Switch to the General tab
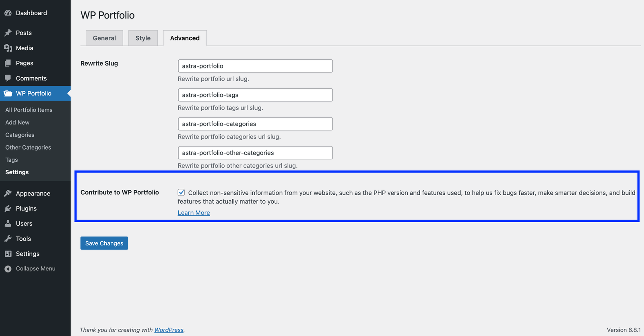 104,38
